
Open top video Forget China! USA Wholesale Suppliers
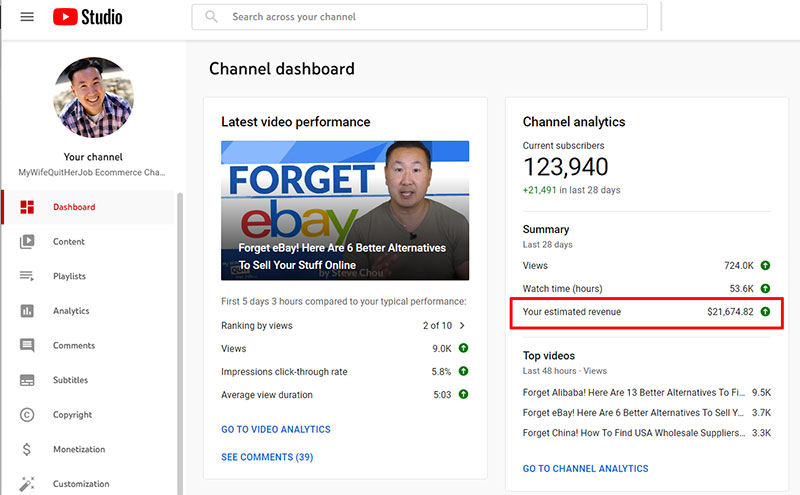(x=634, y=433)
